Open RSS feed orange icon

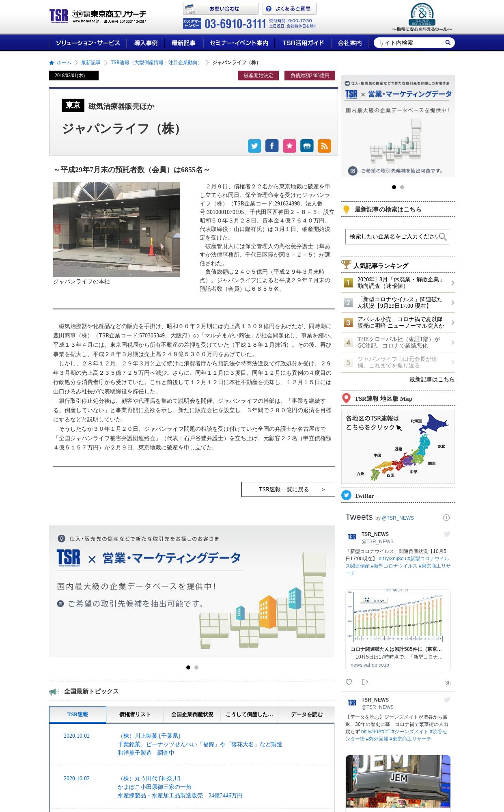click(324, 146)
